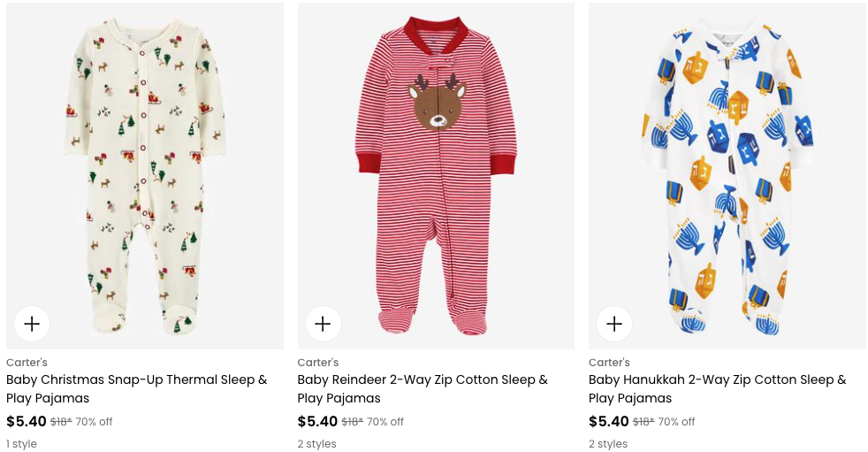Click the $5.40 price of Christmas pajamas
This screenshot has width=868, height=452.
pyautogui.click(x=26, y=422)
